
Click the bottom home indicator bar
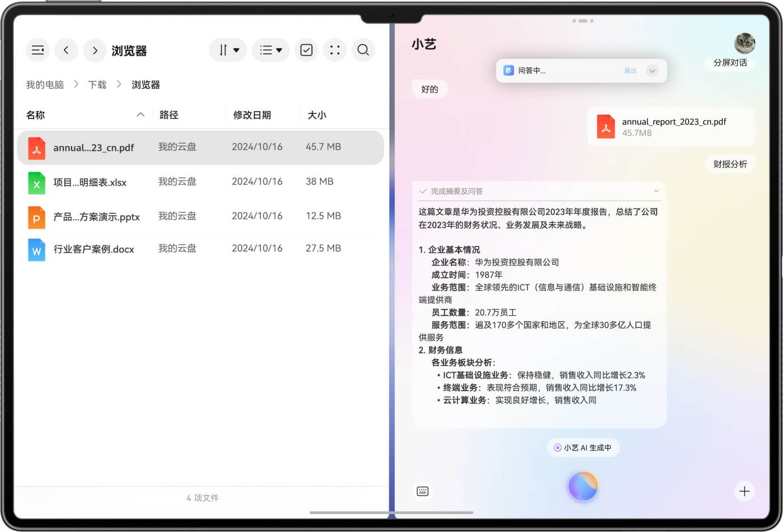(391, 512)
